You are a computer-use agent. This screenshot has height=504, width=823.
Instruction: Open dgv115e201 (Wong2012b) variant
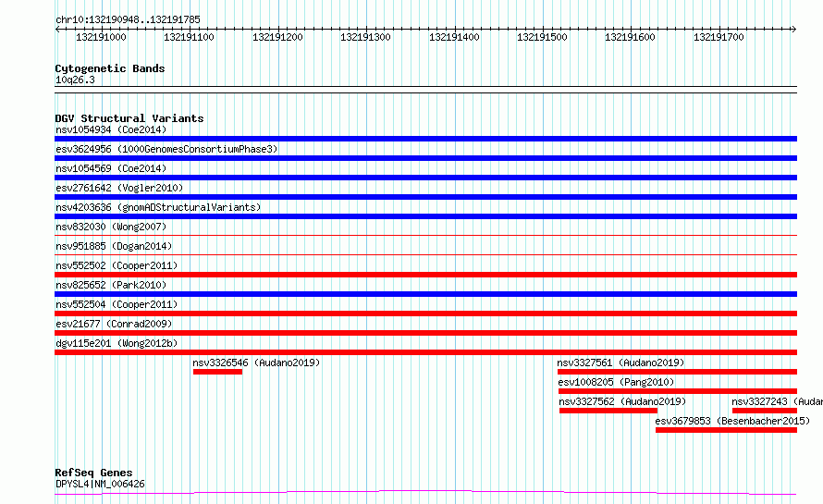117,343
